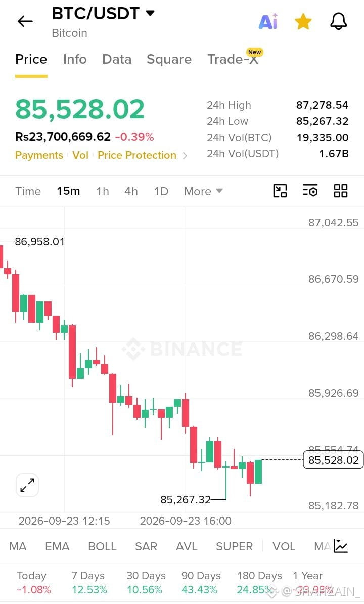The width and height of the screenshot is (364, 604).
Task: Switch to the Trade-X tab
Action: point(233,59)
